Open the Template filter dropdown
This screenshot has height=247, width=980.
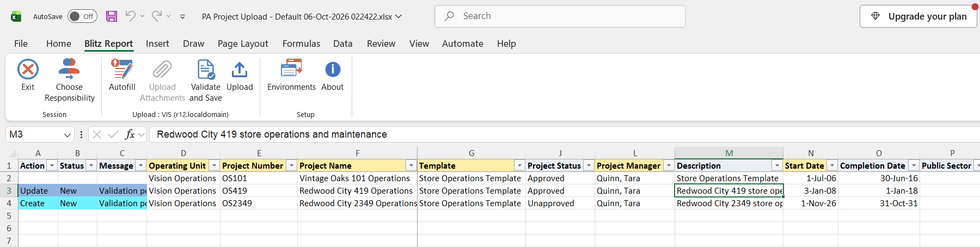tap(520, 165)
